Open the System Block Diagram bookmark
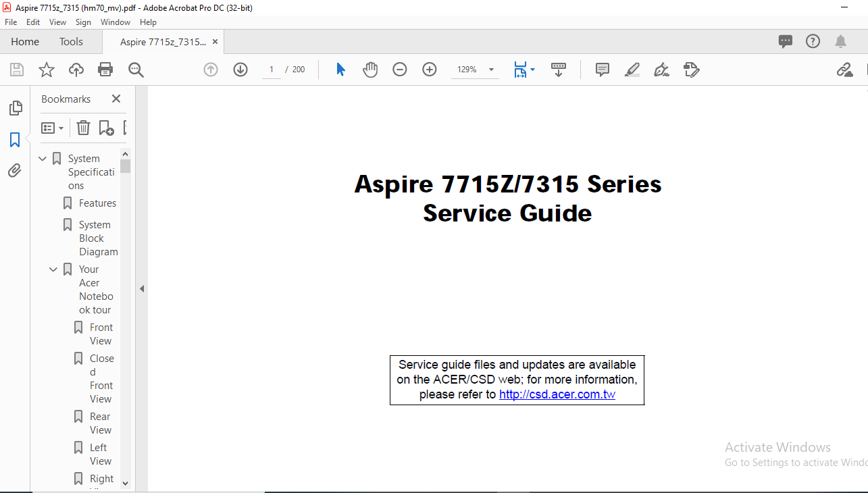The width and height of the screenshot is (868, 493). pos(98,238)
